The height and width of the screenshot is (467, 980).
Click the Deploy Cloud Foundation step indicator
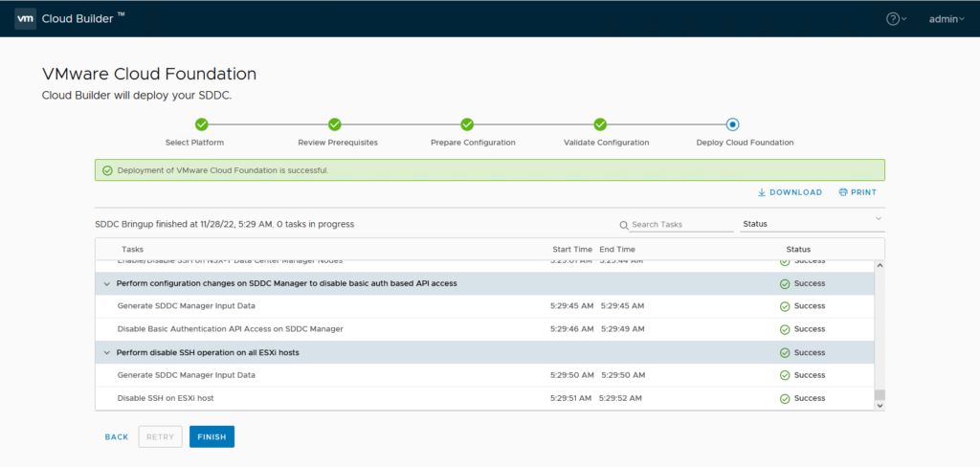click(x=732, y=123)
